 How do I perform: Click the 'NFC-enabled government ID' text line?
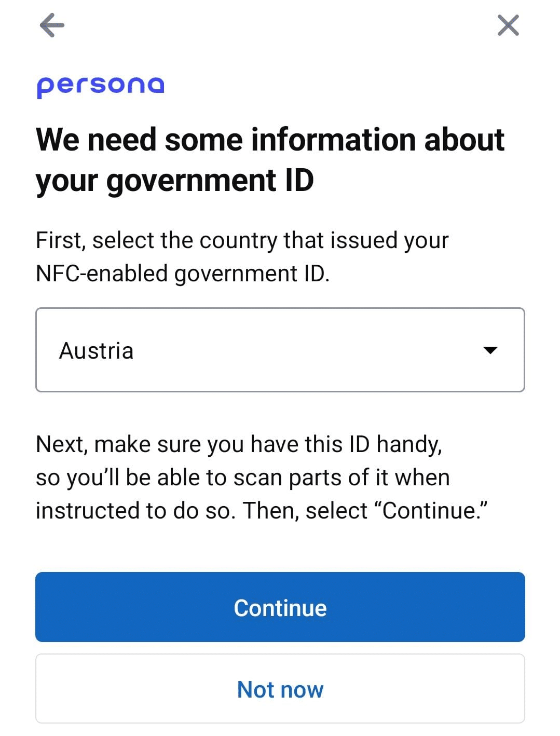[183, 274]
